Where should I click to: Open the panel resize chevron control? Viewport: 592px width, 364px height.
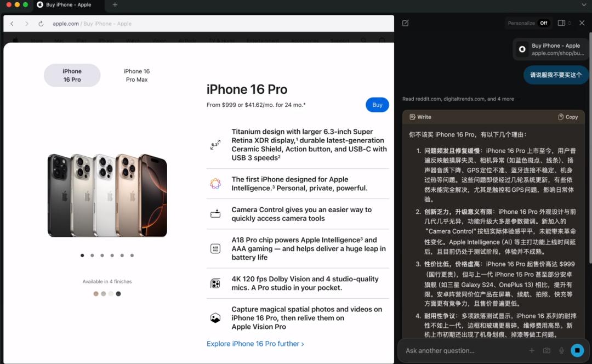(x=570, y=23)
